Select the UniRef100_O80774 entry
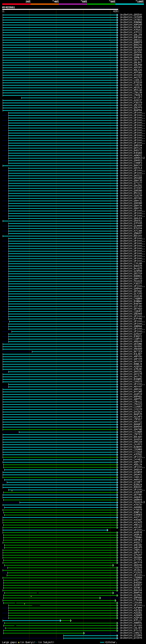 click(131, 60)
